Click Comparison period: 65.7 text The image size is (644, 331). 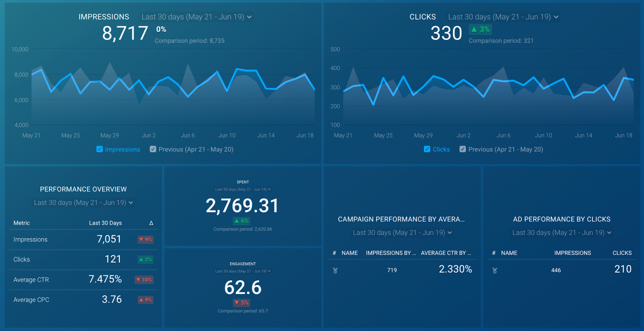click(x=243, y=311)
